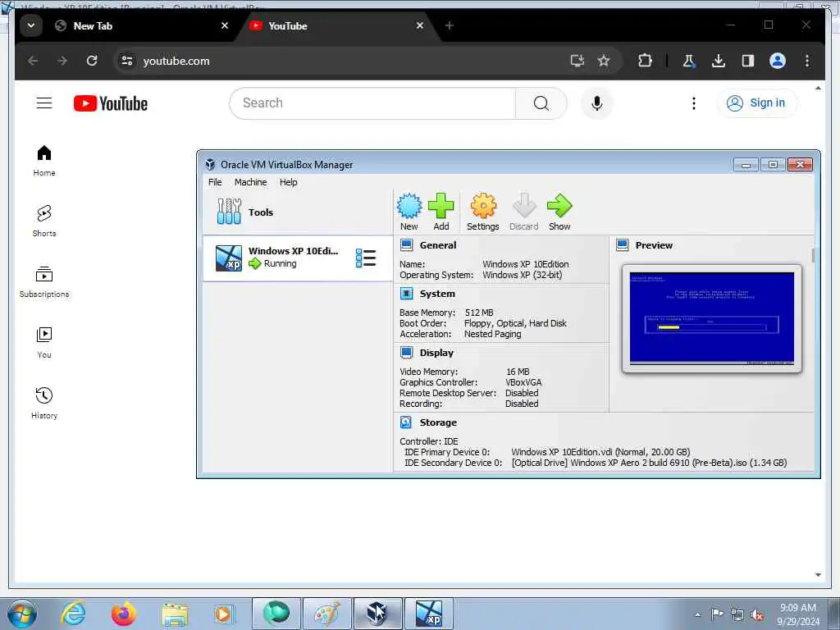Click the YouTube logo
The width and height of the screenshot is (840, 630).
pyautogui.click(x=111, y=103)
